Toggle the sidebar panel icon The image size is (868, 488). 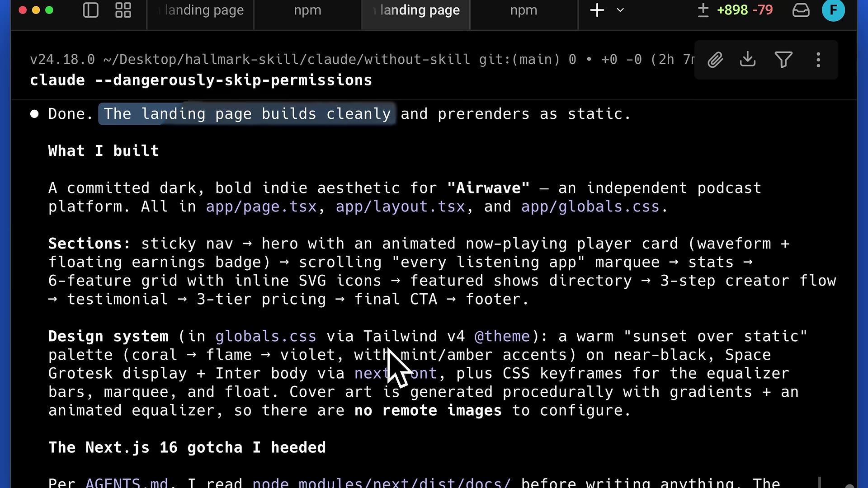tap(91, 10)
